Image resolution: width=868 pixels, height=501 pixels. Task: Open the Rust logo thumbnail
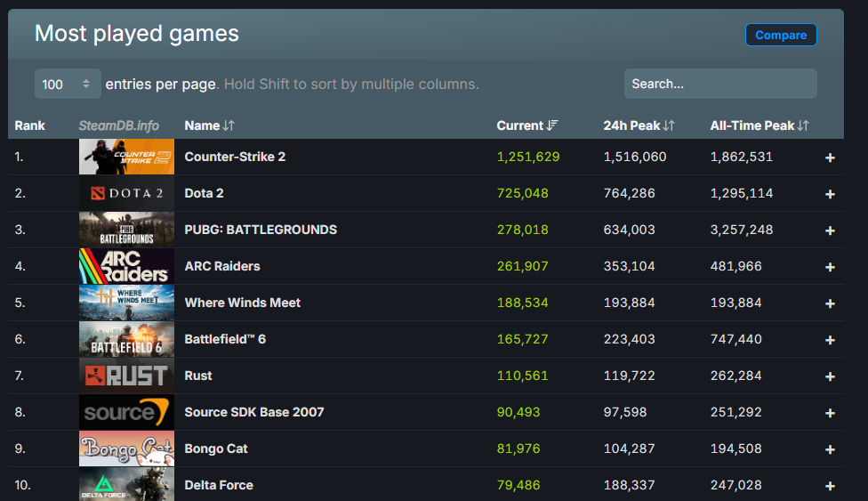coord(126,376)
